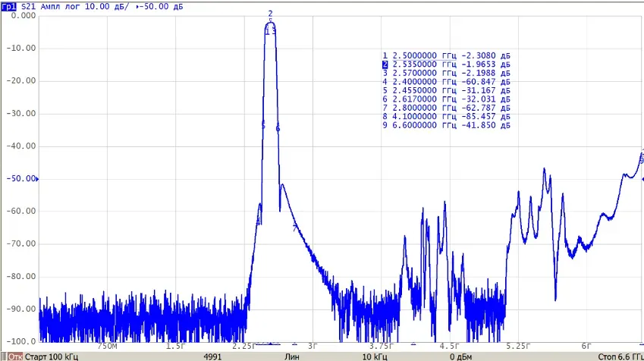Click marker 2 label above the peak
The image size is (644, 361).
(270, 14)
